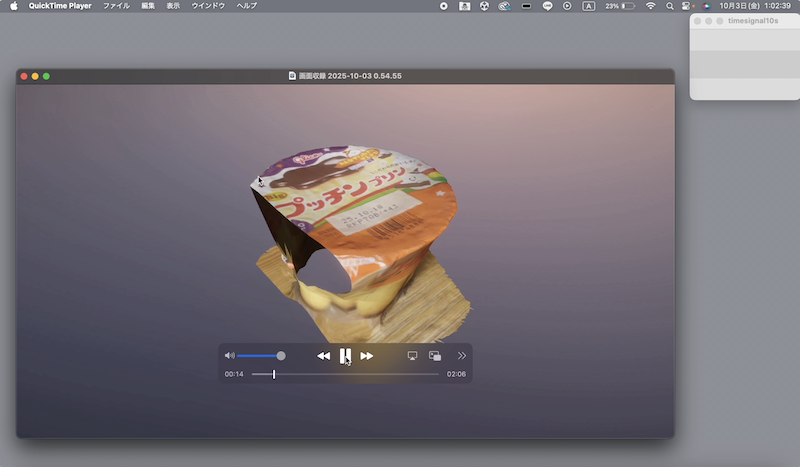Open the 編集 menu
This screenshot has width=800, height=467.
click(x=148, y=6)
